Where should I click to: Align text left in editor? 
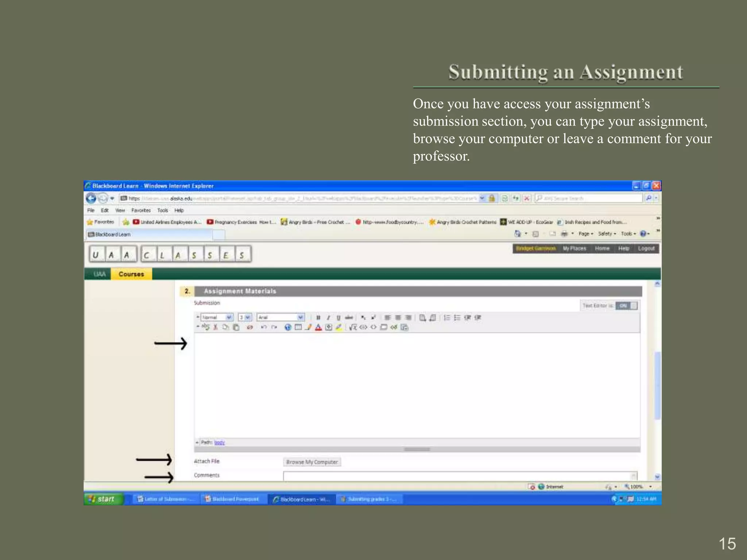[388, 318]
